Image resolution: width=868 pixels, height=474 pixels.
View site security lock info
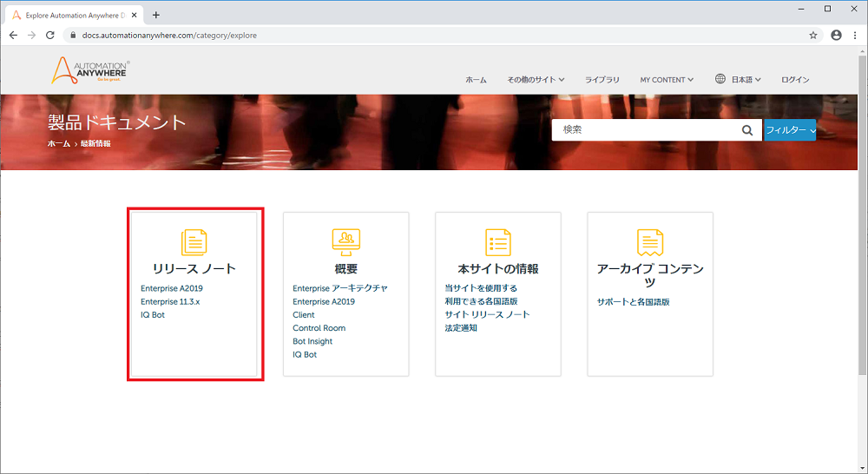point(73,36)
